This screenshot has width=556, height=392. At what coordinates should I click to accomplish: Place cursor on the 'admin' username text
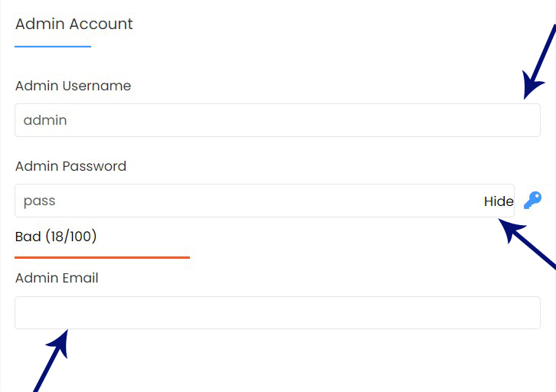tap(45, 120)
